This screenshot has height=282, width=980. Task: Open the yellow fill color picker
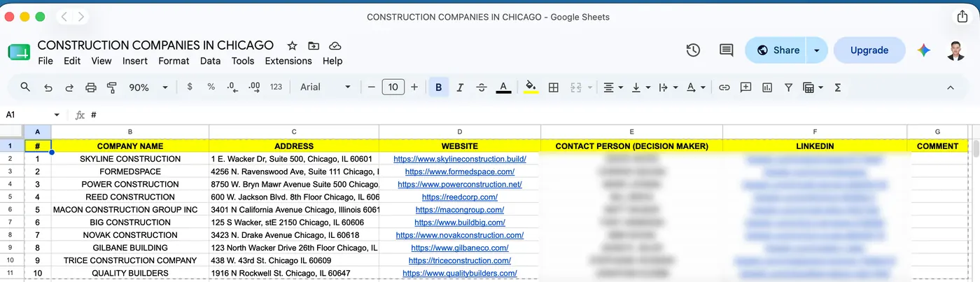coord(531,87)
